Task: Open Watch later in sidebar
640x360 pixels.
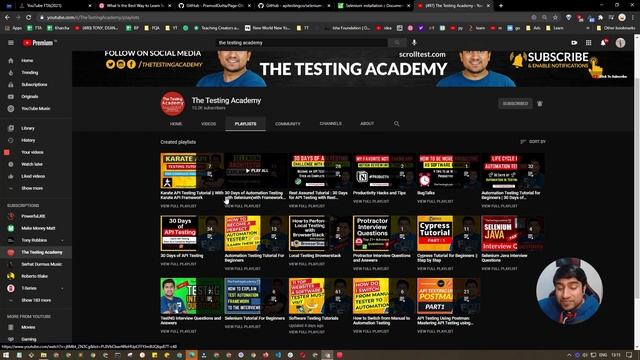Action: (36, 164)
